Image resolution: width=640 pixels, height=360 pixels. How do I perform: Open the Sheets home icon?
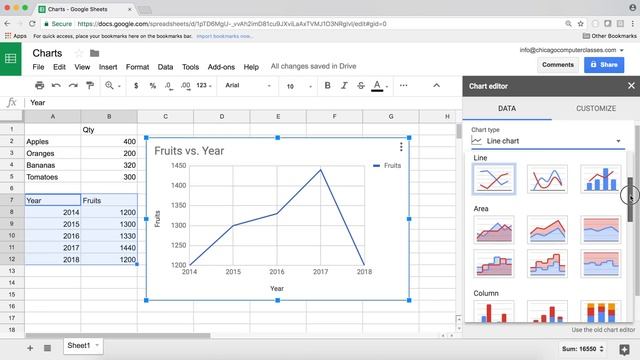[11, 59]
